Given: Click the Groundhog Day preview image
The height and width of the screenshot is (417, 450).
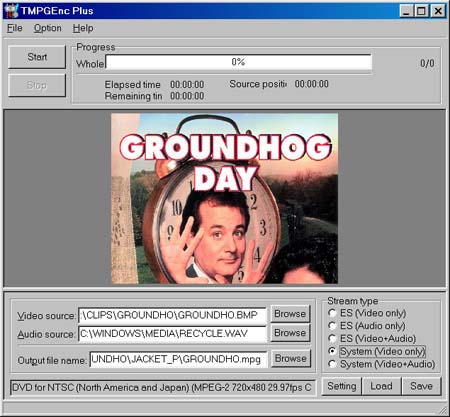Looking at the screenshot, I should 224,198.
